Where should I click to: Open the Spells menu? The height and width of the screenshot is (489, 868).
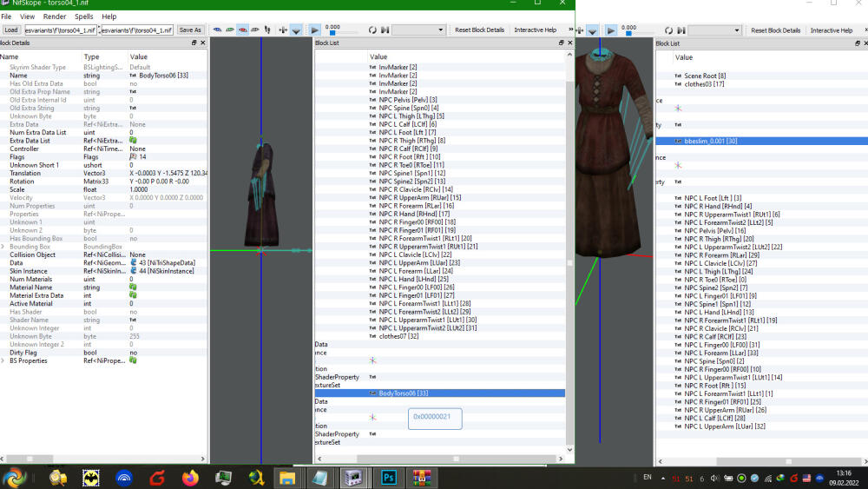click(83, 17)
